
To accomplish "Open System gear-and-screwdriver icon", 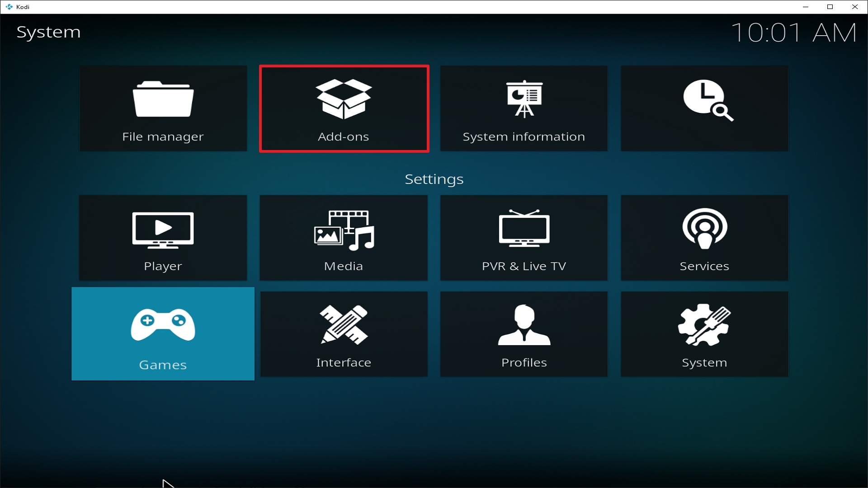I will (x=704, y=325).
